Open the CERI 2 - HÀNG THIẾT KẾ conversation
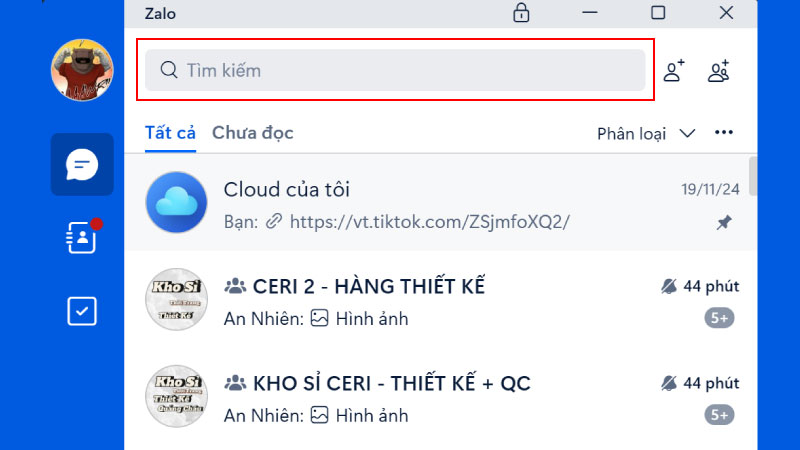Screen dimensions: 800x450 441,299
